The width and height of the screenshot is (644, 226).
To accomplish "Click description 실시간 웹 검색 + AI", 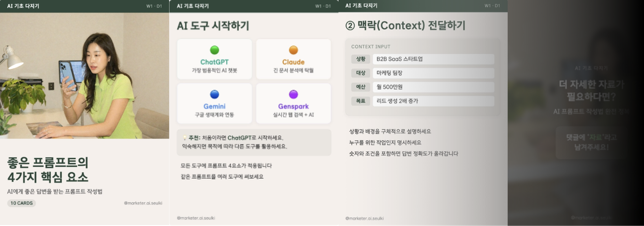I will 293,115.
